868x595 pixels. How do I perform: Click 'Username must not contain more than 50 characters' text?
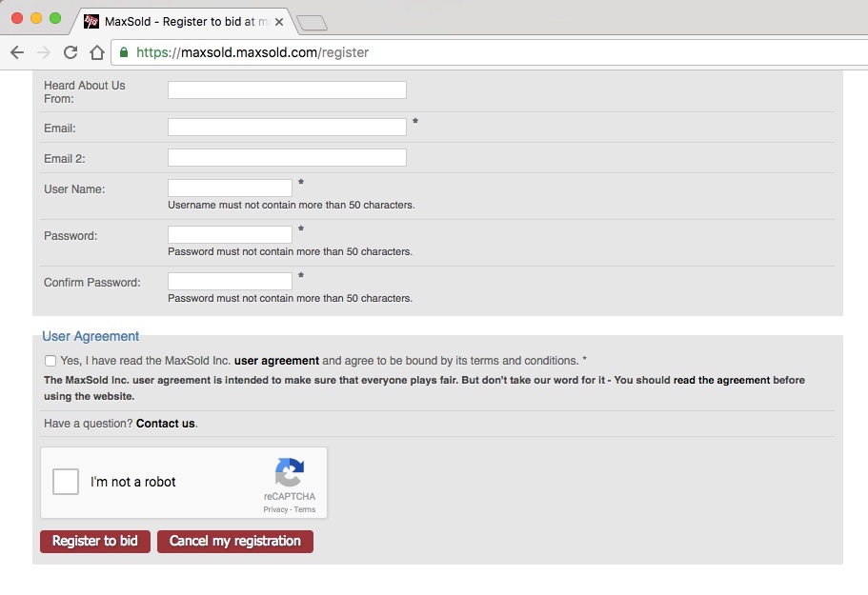tap(292, 205)
